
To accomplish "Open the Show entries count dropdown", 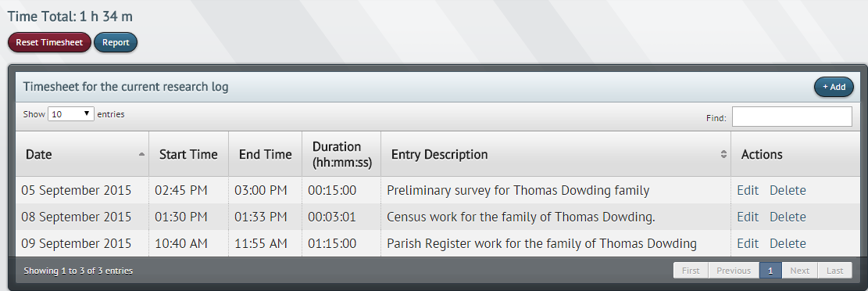I will click(71, 114).
